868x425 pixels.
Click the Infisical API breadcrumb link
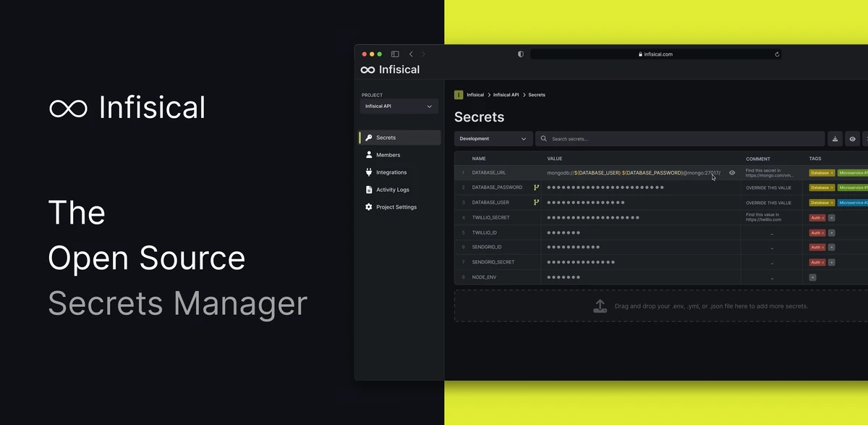point(506,95)
